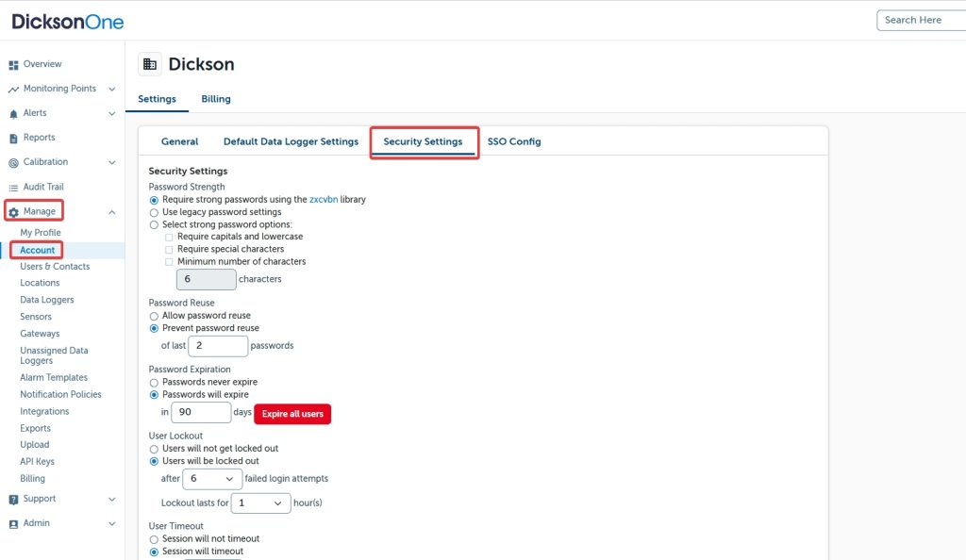Open the Billing tab next to Settings
966x560 pixels.
tap(216, 99)
